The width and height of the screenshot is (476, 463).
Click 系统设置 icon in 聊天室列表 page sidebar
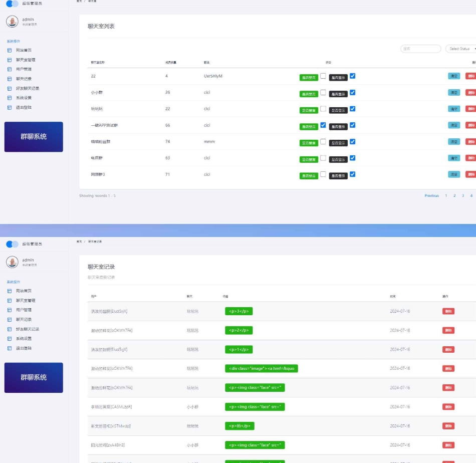coord(9,98)
